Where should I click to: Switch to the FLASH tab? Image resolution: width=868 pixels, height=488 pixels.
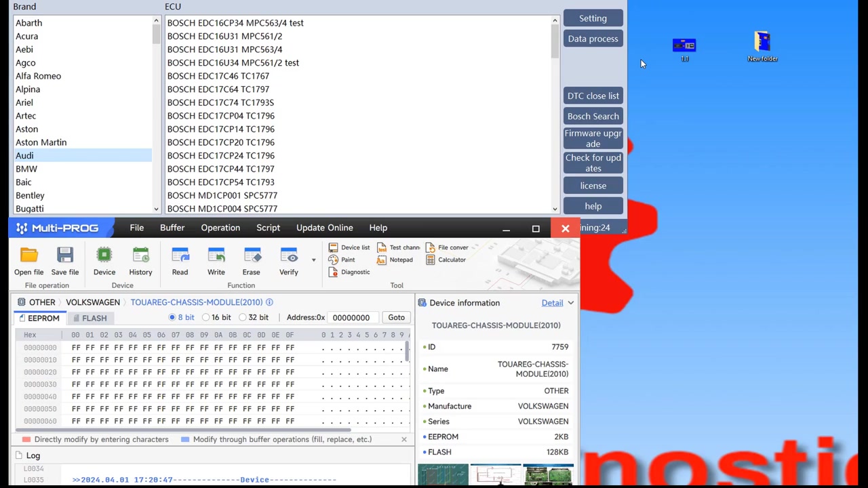[90, 318]
